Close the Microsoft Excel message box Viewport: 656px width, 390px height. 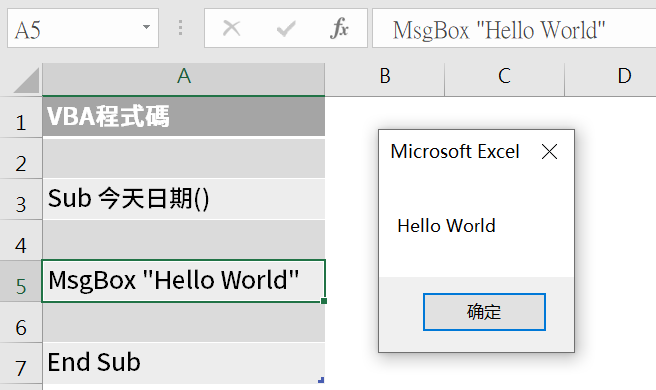coord(549,151)
